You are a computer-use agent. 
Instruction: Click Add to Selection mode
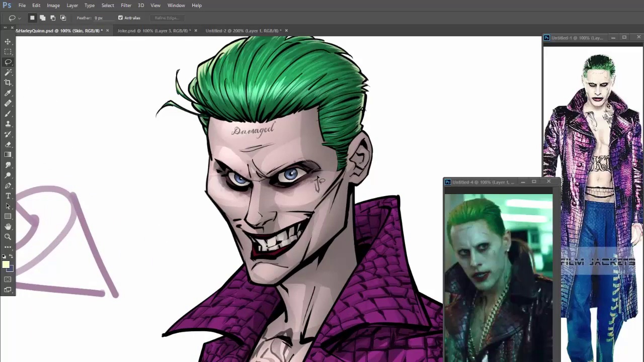pos(42,18)
